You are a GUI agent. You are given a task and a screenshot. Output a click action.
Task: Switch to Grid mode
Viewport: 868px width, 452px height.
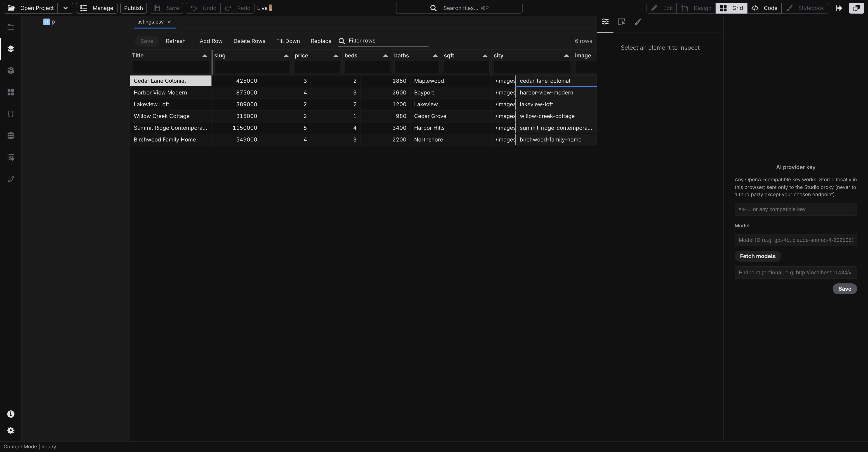coord(731,8)
